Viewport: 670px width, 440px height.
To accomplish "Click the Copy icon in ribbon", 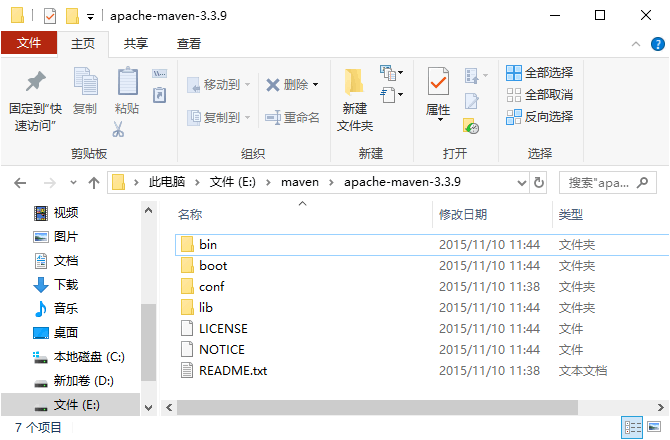I will [x=85, y=82].
